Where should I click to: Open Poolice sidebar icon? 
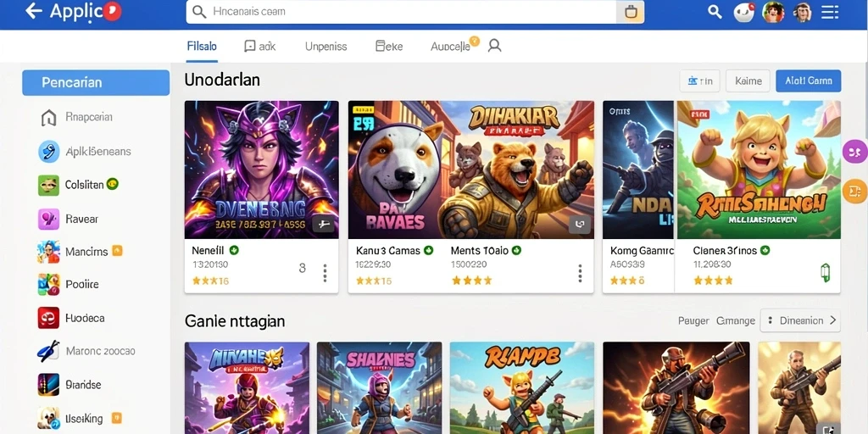tap(48, 285)
